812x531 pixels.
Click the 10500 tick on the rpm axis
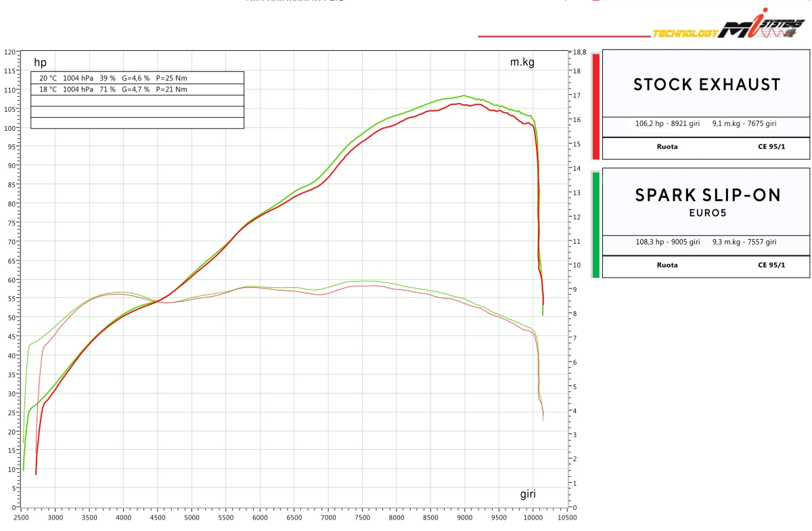point(566,517)
